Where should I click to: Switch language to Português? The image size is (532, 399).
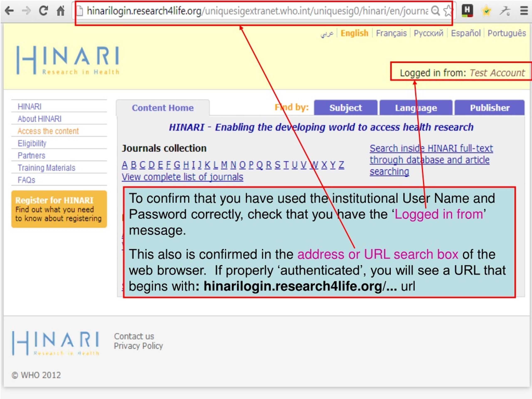[506, 33]
